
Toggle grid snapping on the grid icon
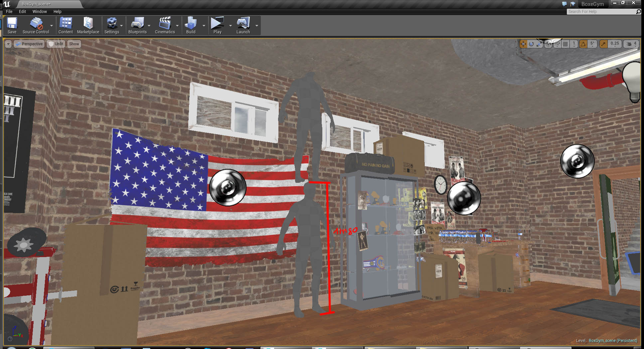click(x=565, y=44)
